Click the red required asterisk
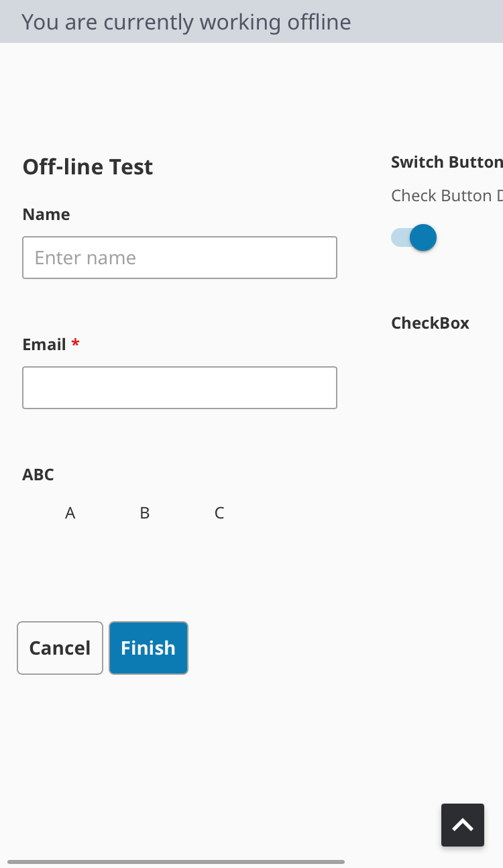Image resolution: width=503 pixels, height=868 pixels. pyautogui.click(x=75, y=343)
